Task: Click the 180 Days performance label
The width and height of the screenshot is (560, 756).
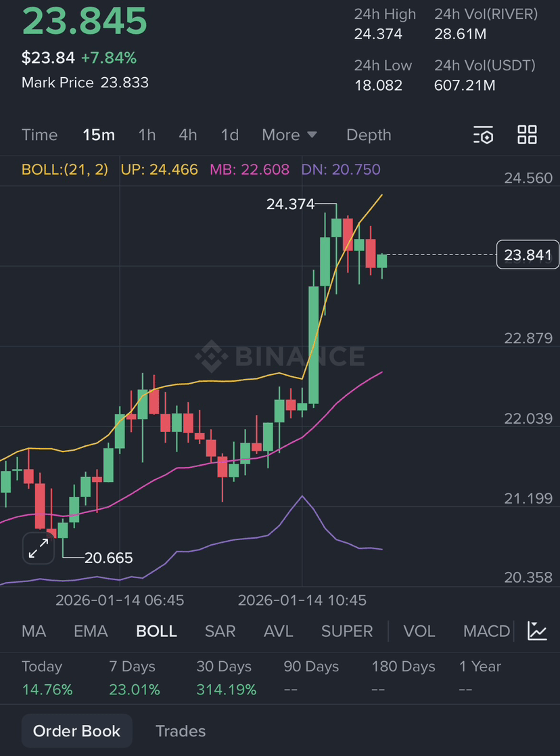Action: click(x=403, y=667)
